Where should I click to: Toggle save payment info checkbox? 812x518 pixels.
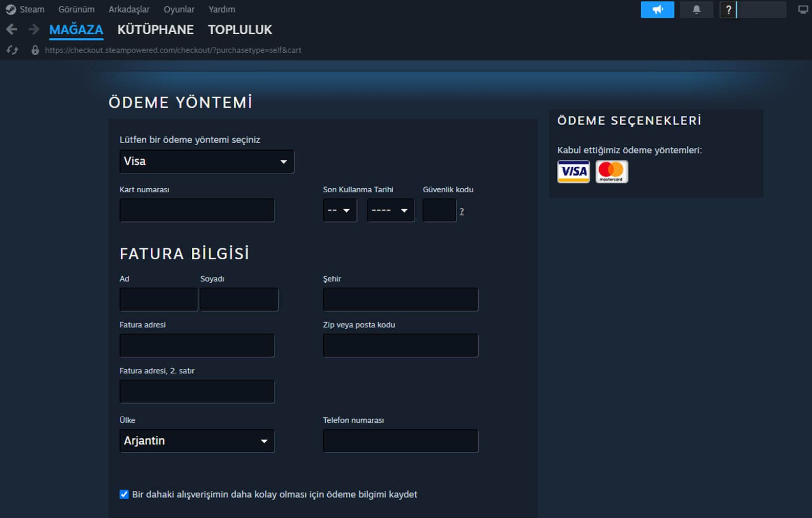(x=124, y=494)
